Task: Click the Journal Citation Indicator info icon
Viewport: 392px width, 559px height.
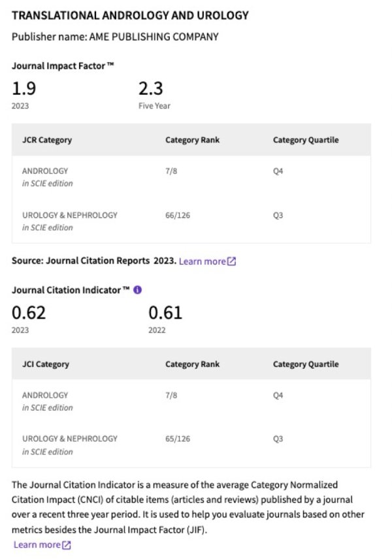Action: click(x=138, y=290)
